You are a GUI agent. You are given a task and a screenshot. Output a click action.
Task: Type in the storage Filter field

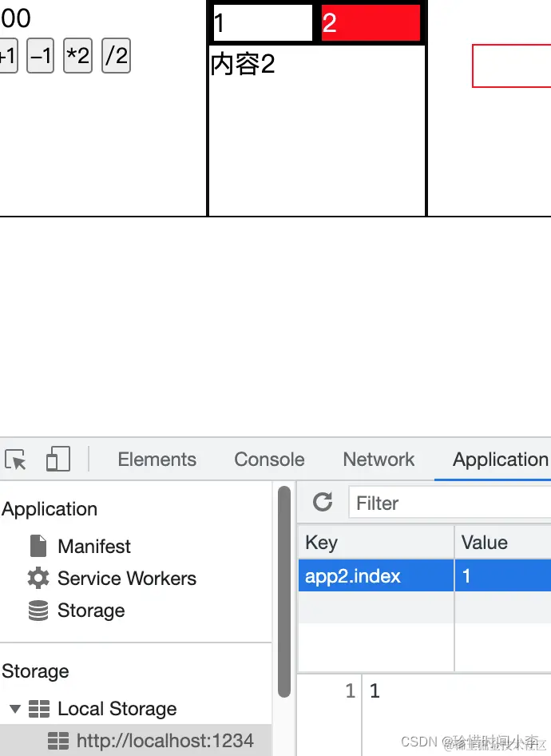pyautogui.click(x=447, y=503)
